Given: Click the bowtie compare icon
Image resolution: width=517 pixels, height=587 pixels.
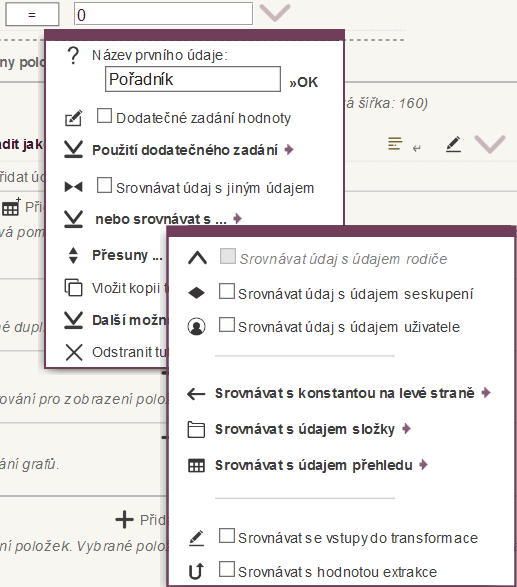Looking at the screenshot, I should click(73, 186).
